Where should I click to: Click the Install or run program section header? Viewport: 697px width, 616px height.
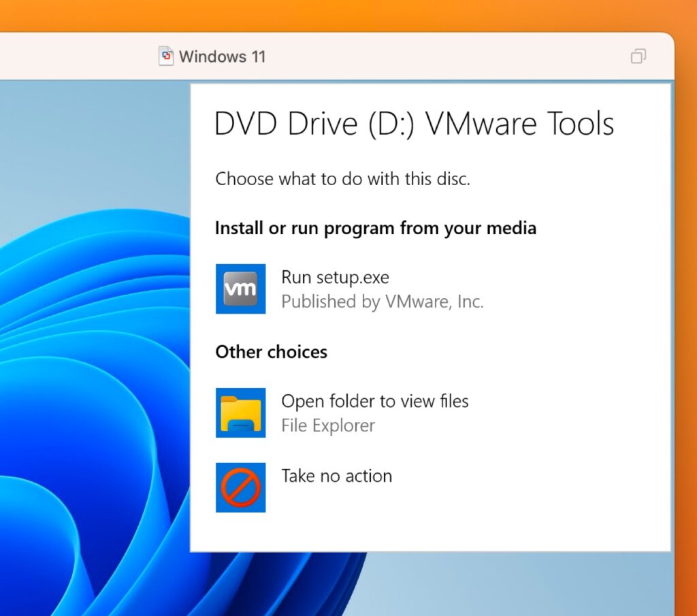(x=376, y=228)
